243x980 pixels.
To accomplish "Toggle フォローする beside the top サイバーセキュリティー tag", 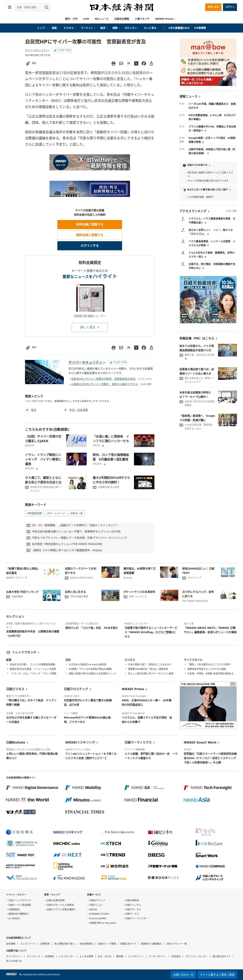I will [x=62, y=50].
